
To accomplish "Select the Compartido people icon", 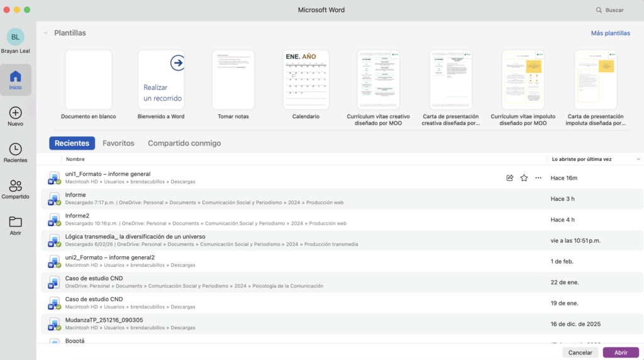I will coord(16,186).
